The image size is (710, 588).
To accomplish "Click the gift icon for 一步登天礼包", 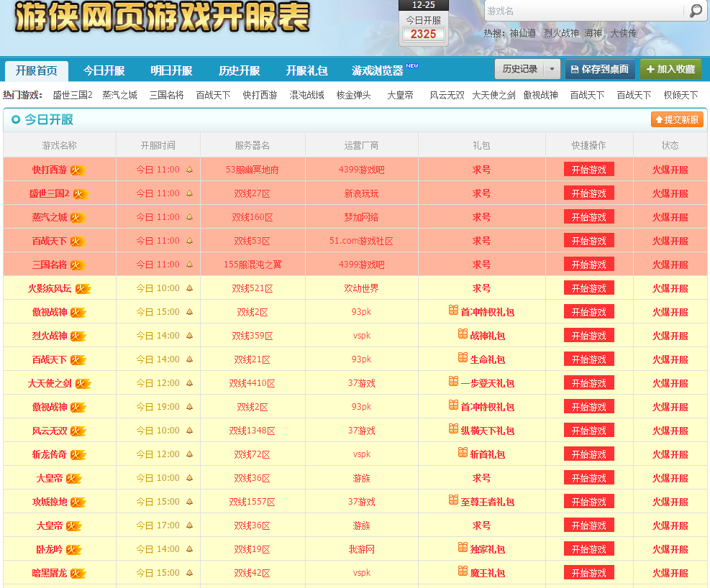I will [453, 381].
